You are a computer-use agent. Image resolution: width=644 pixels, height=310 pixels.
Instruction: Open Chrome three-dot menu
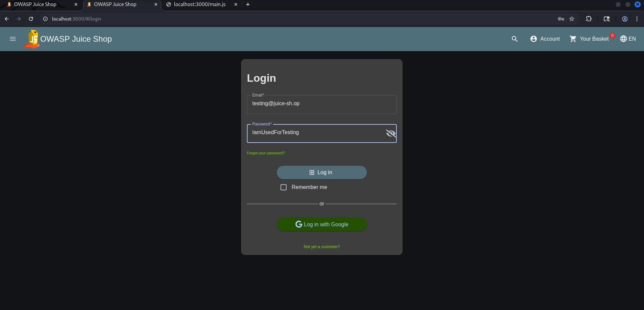coord(637,19)
